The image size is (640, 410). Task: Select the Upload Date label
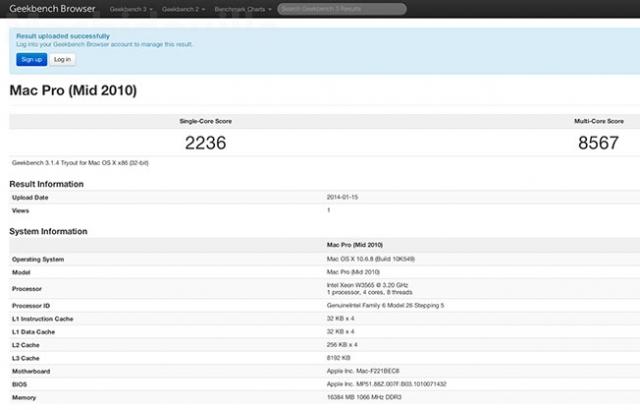tap(30, 197)
